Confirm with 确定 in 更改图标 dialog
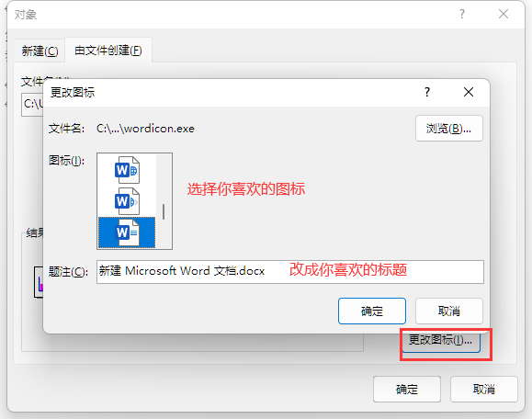532x419 pixels. click(x=372, y=311)
